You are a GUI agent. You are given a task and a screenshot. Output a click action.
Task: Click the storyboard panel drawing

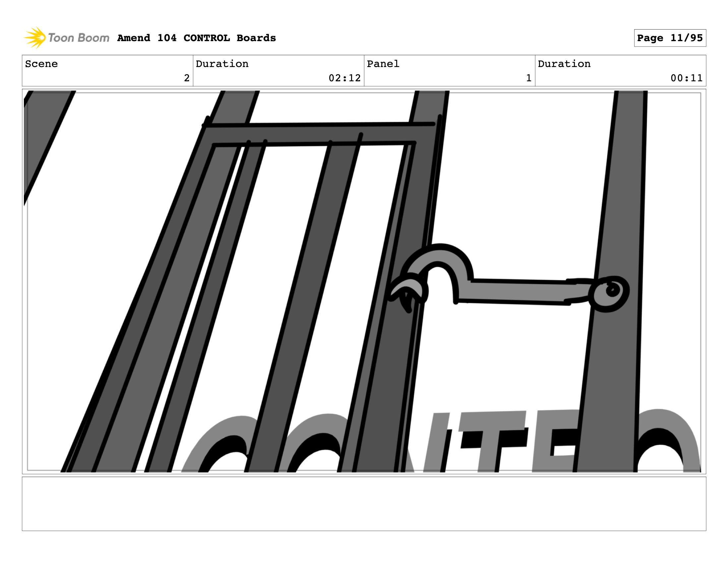(x=364, y=281)
